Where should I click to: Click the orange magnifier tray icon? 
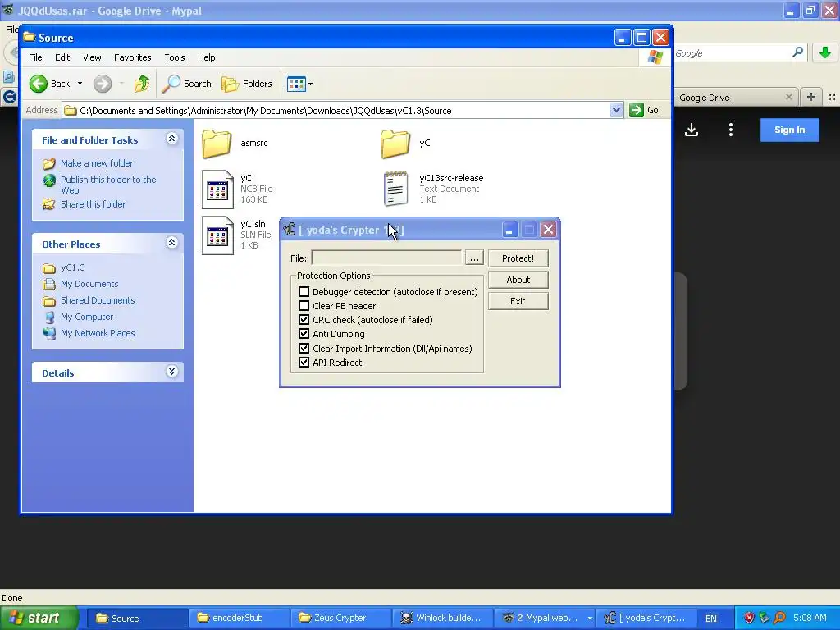780,618
